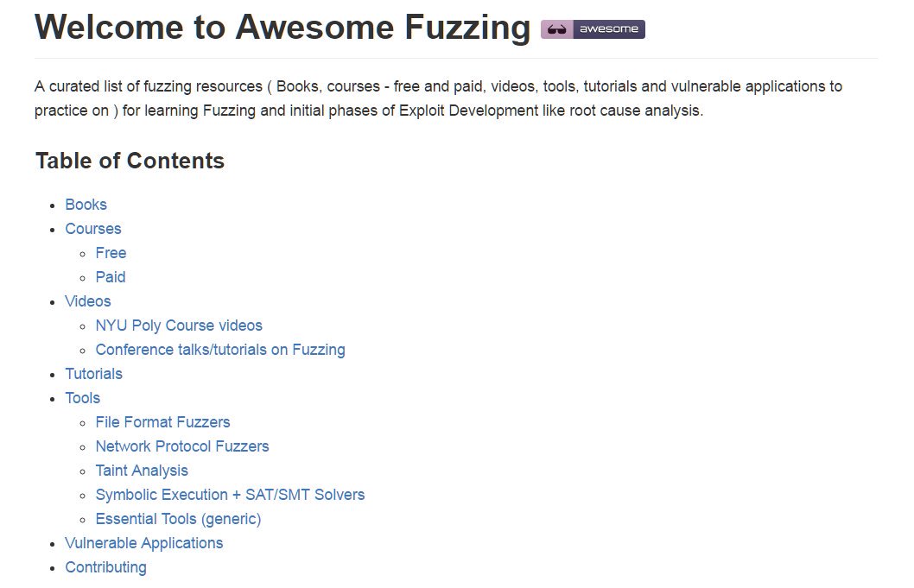Click the Table of Contents heading
This screenshot has width=914, height=588.
point(130,161)
